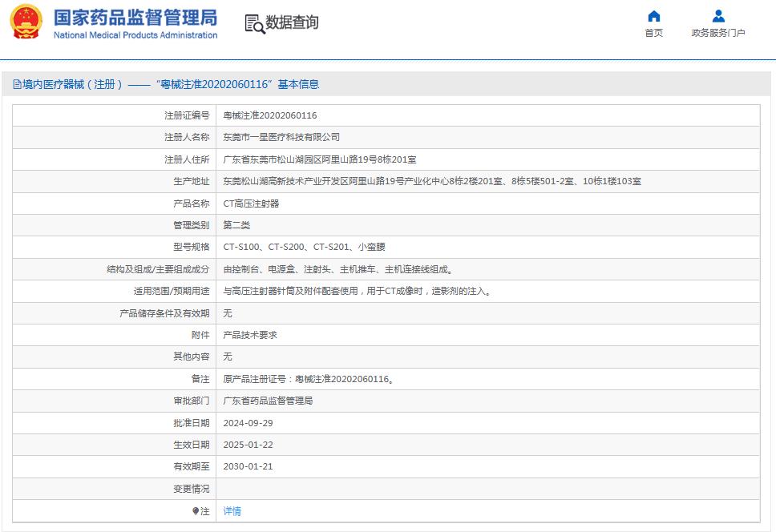Click the lightbulb icon in the 注 row
Image resolution: width=776 pixels, height=532 pixels.
click(x=195, y=510)
